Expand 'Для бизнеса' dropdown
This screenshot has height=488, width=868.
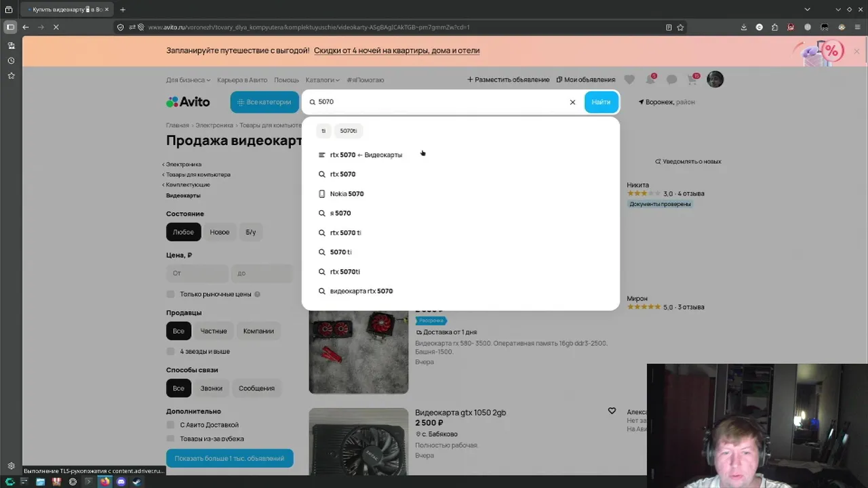point(189,80)
